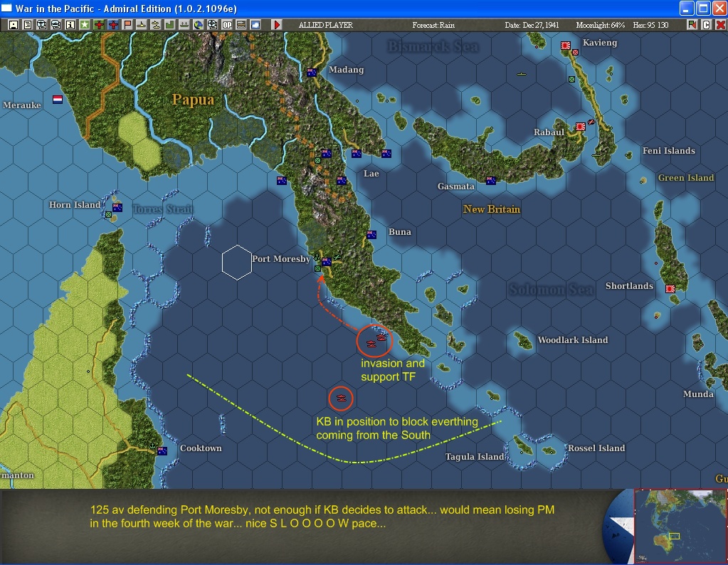This screenshot has width=728, height=565.
Task: Open the information 'i' screen icon
Action: click(x=70, y=25)
